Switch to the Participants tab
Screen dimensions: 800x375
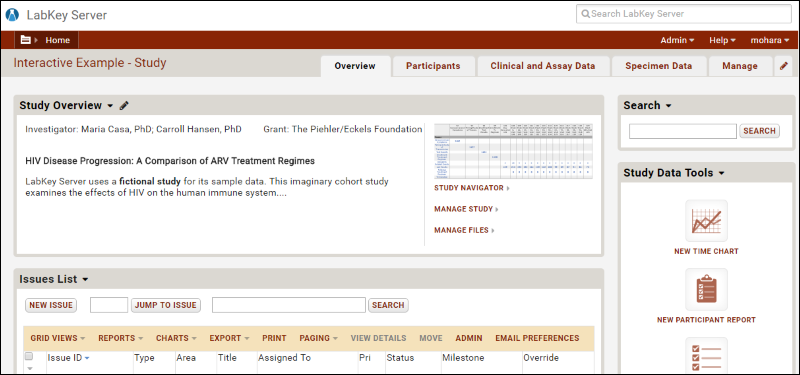[433, 66]
